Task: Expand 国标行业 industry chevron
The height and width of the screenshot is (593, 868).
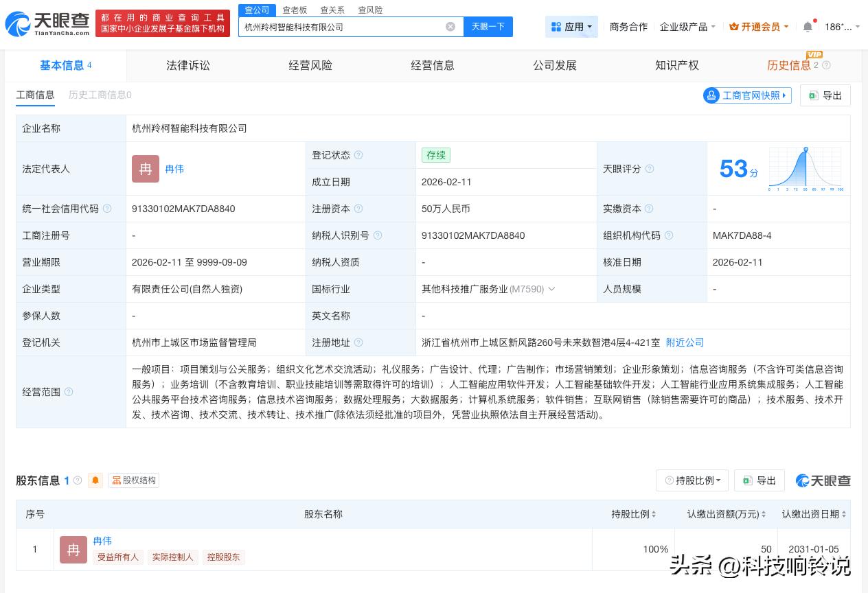Action: pos(551,289)
